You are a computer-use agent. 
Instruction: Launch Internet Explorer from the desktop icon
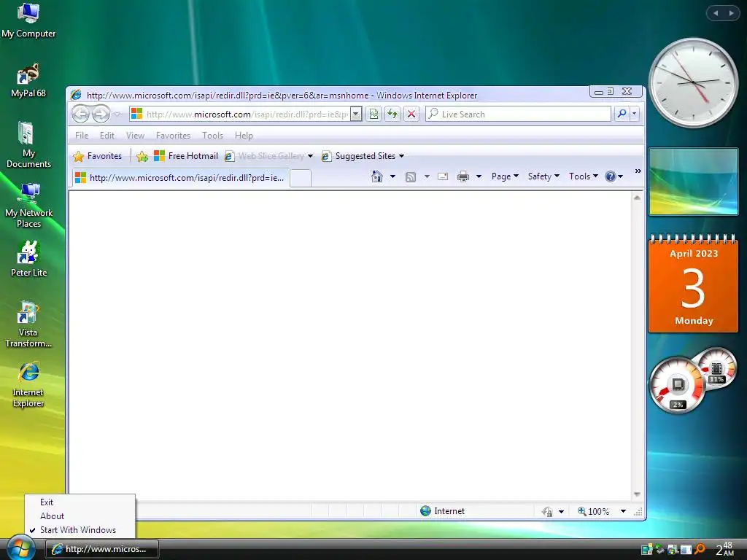(x=28, y=385)
